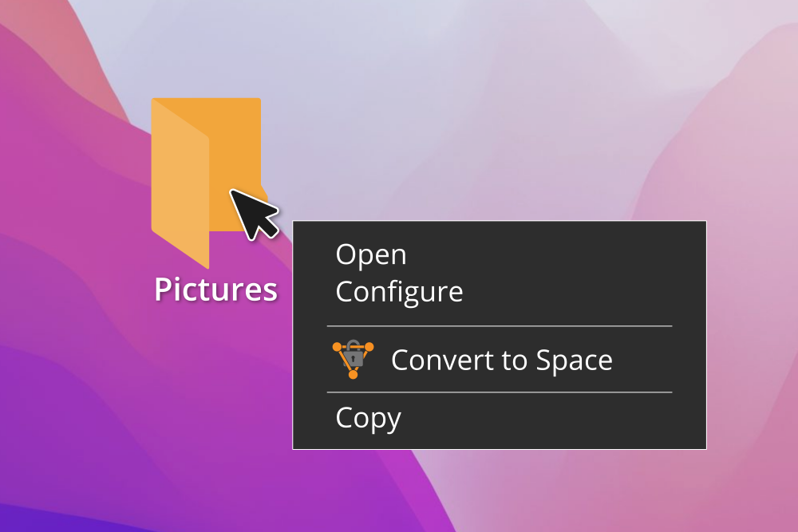The height and width of the screenshot is (532, 798).
Task: Click the padlock in the Space icon
Action: pyautogui.click(x=354, y=357)
